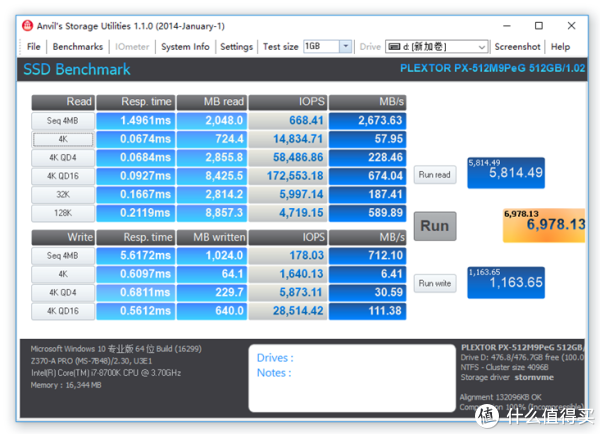The height and width of the screenshot is (434, 600).
Task: Click the 172,553.18 IOPS value
Action: [x=288, y=176]
